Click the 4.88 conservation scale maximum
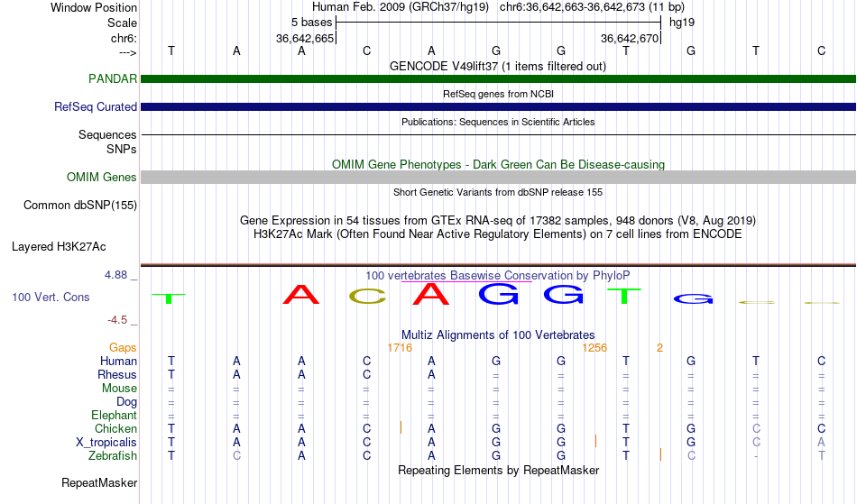The height and width of the screenshot is (504, 857). pyautogui.click(x=115, y=275)
